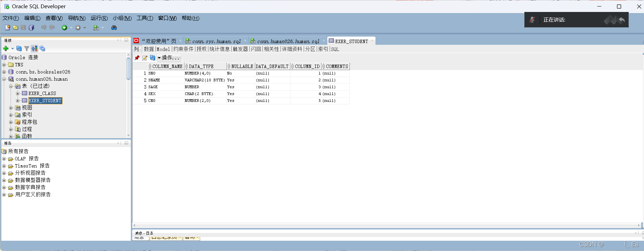Switch to the conn.human026.human.sql tab

[x=288, y=41]
